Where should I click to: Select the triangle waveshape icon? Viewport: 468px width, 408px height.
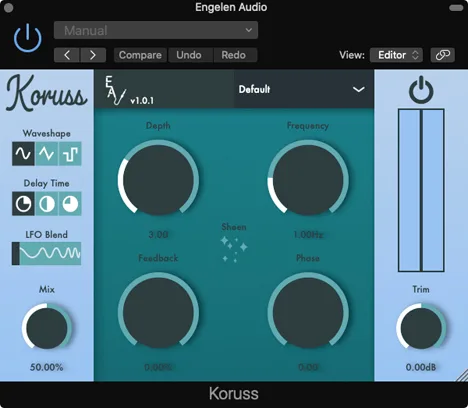47,154
